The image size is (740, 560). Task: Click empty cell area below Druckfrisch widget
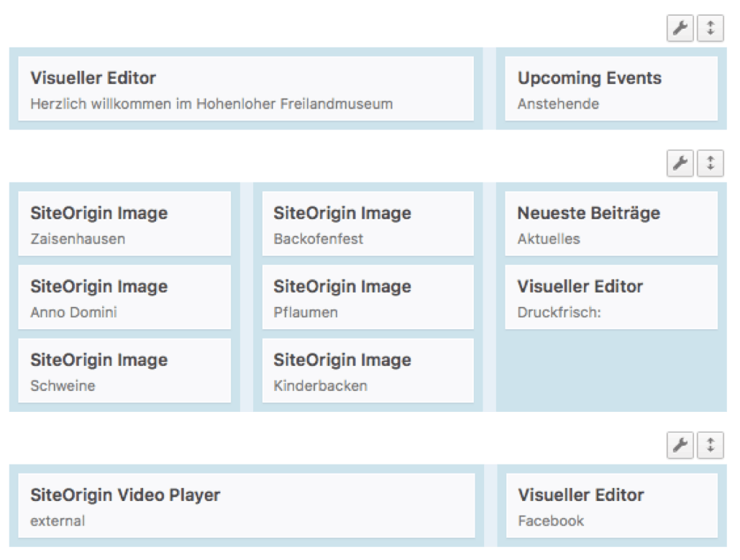611,370
